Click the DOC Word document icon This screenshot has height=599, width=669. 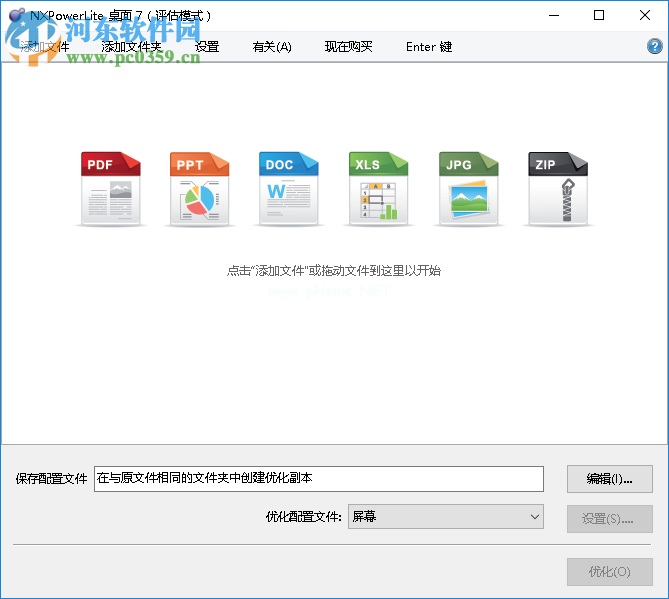(x=289, y=188)
